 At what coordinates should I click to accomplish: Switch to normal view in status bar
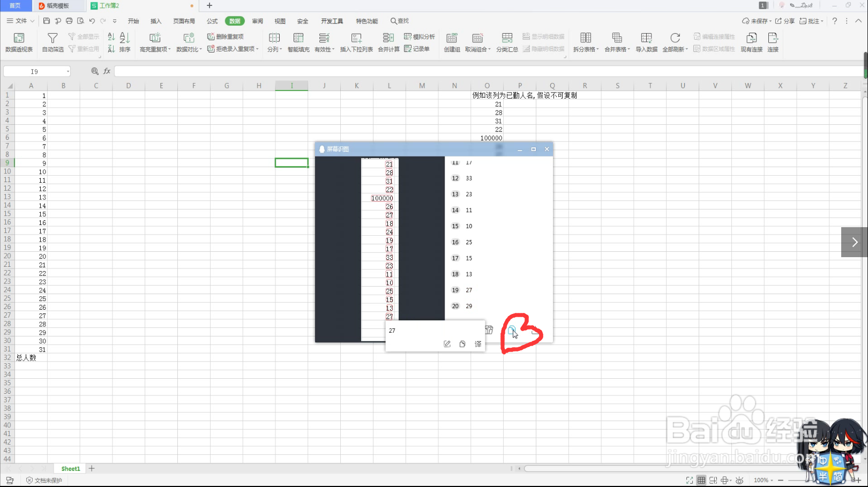tap(701, 480)
